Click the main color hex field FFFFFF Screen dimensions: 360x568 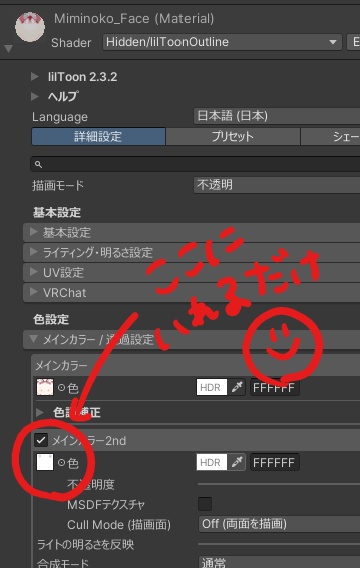pos(275,388)
